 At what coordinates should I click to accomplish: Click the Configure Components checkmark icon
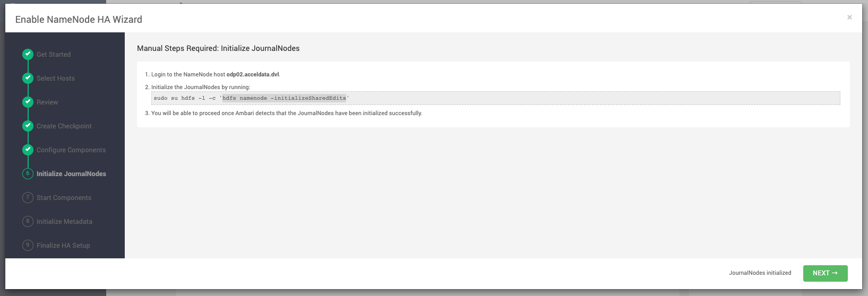[x=28, y=150]
